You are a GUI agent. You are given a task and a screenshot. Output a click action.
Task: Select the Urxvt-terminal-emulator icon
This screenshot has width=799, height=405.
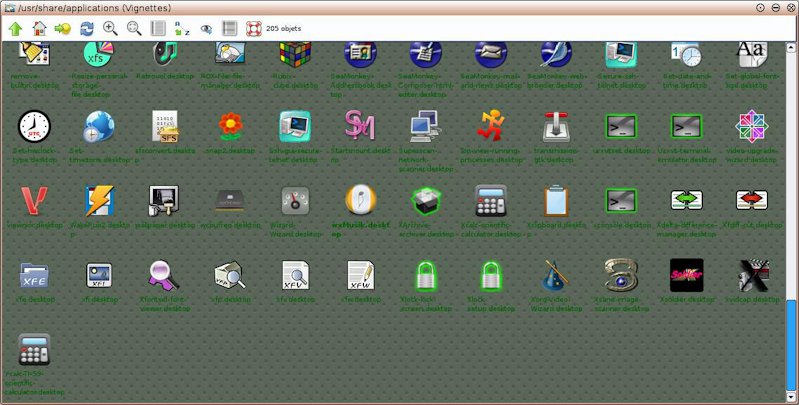pos(686,126)
